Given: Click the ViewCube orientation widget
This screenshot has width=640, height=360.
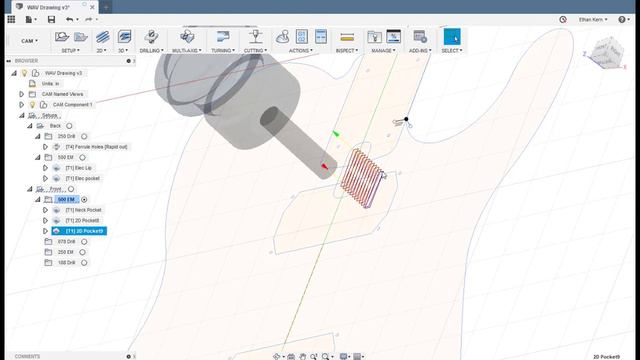Looking at the screenshot, I should pos(607,52).
